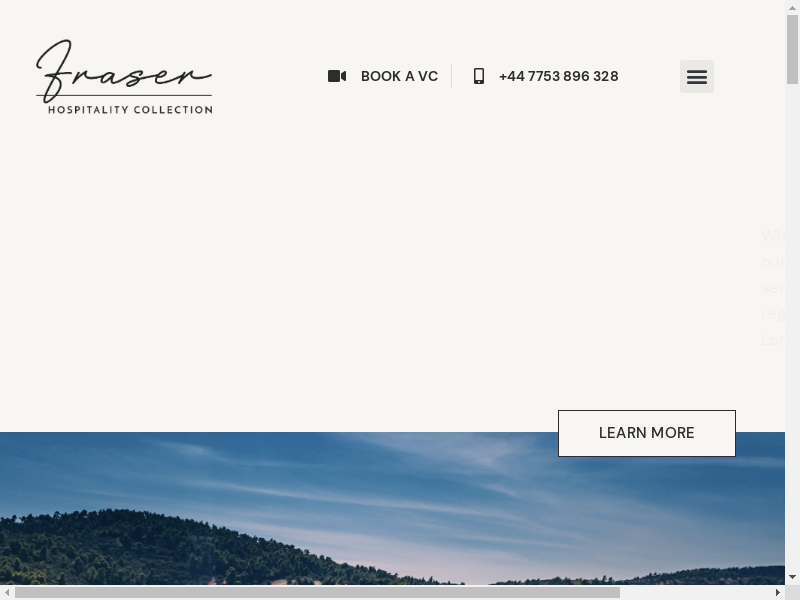Image resolution: width=800 pixels, height=600 pixels.
Task: Click the horizontal scrollbar track right of thumb
Action: coord(695,592)
